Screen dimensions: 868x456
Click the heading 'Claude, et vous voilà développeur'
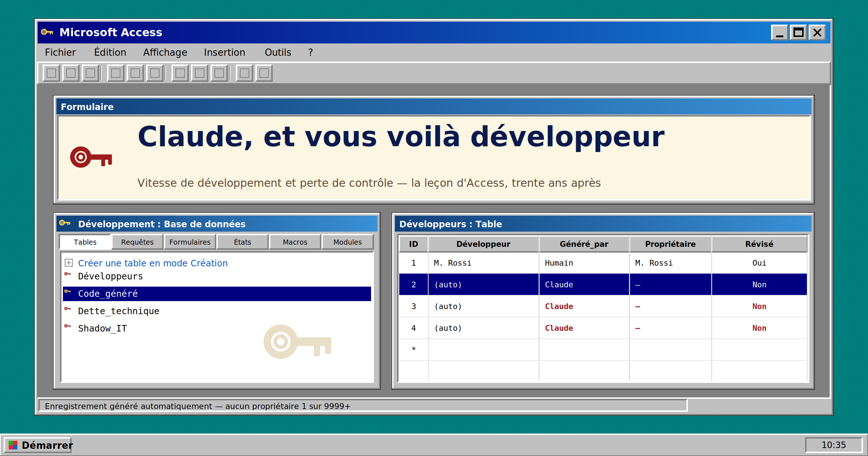click(401, 137)
